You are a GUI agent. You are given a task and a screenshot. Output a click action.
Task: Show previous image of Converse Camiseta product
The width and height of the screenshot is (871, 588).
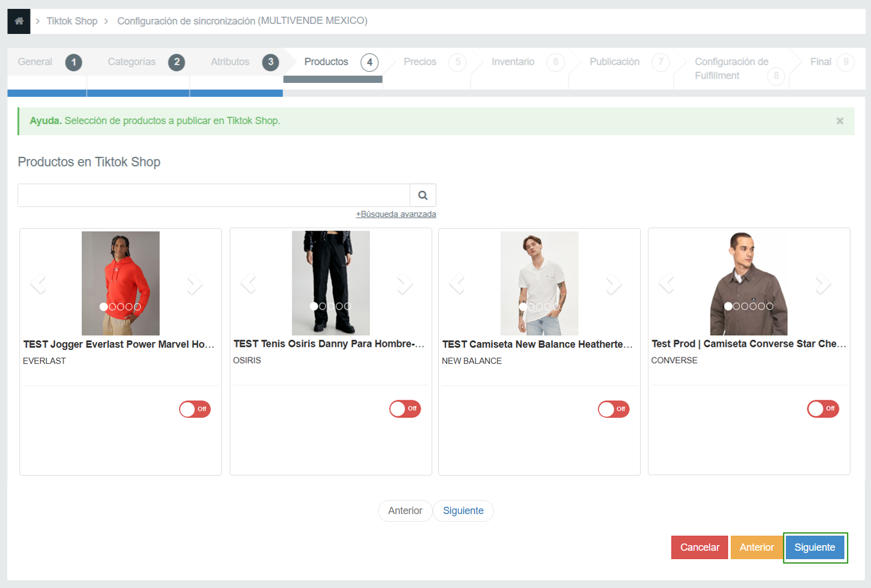click(x=666, y=284)
